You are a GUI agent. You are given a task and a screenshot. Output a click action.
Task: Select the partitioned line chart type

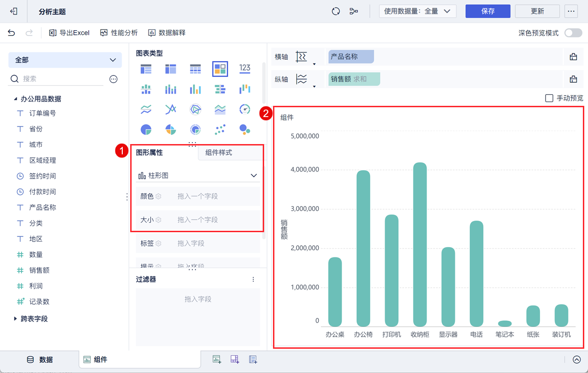(x=146, y=110)
